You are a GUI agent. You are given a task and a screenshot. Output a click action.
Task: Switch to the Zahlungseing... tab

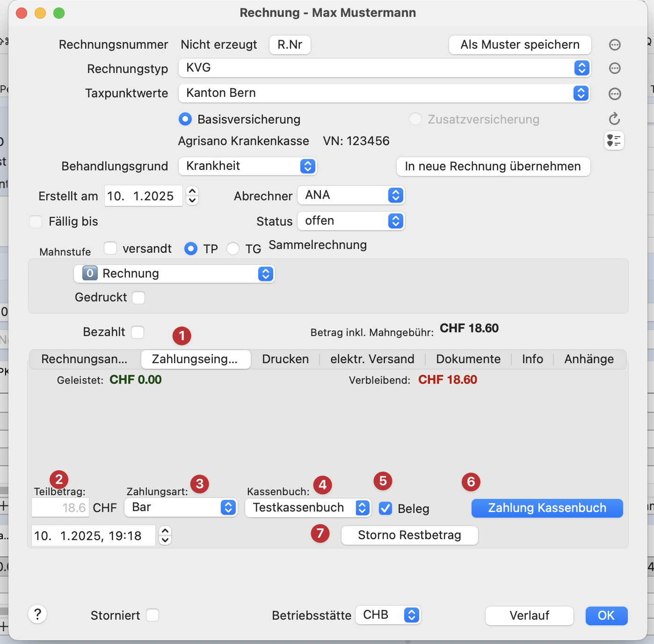tap(195, 359)
